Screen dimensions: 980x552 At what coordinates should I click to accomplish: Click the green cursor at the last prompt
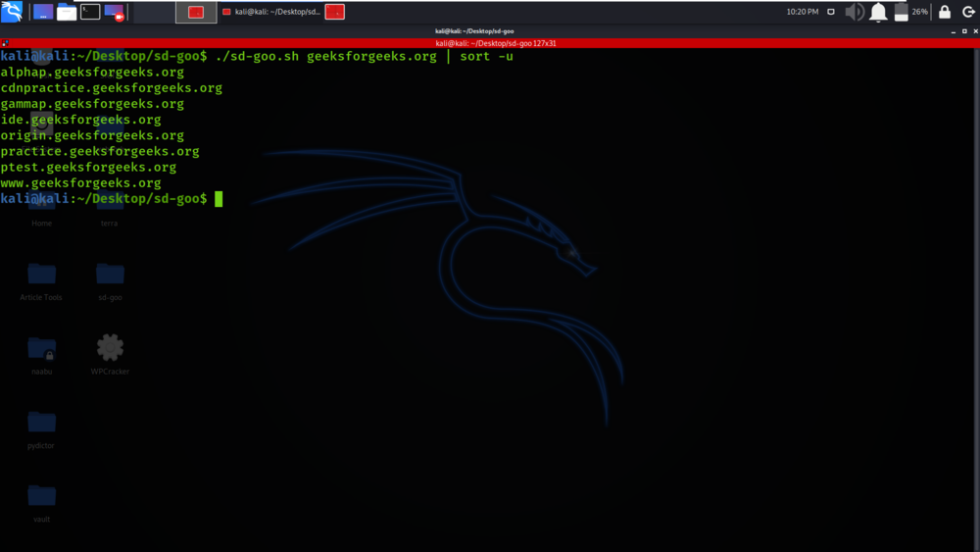pos(219,199)
